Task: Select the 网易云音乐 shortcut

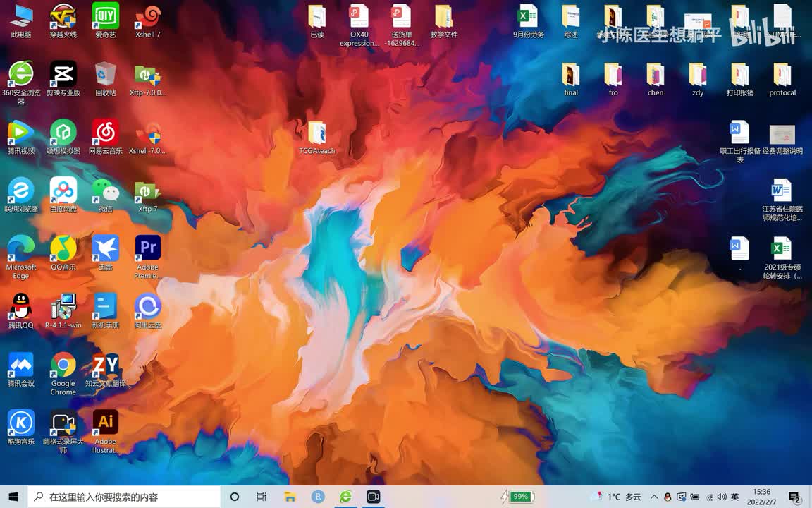Action: 106,137
